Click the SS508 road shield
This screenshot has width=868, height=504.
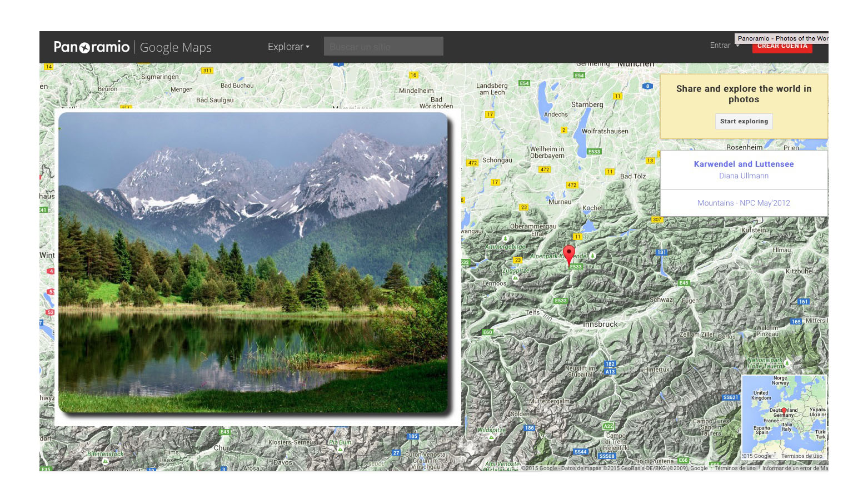607,456
